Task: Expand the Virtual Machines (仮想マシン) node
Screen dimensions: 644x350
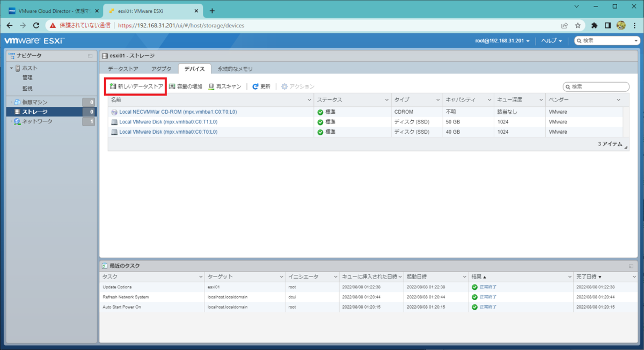Action: tap(11, 102)
